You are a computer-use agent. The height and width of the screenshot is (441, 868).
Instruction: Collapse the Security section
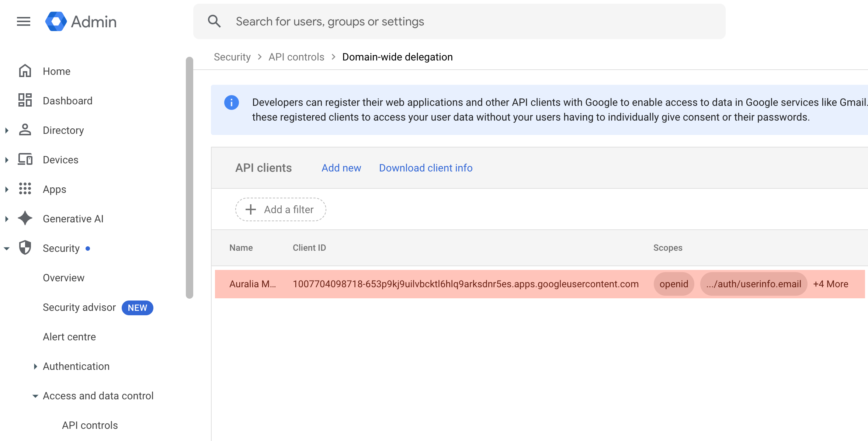(7, 248)
